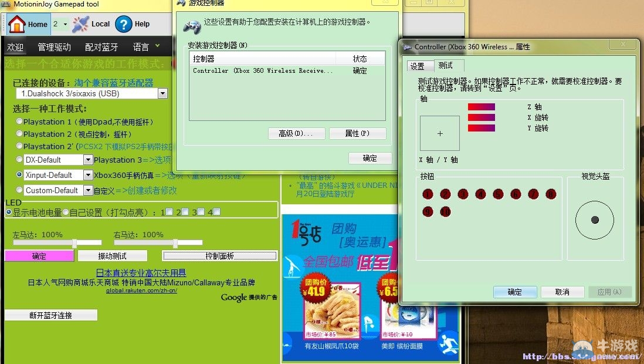Tick LED checkbox 4
Viewport: 644px width, 364px height.
click(217, 212)
